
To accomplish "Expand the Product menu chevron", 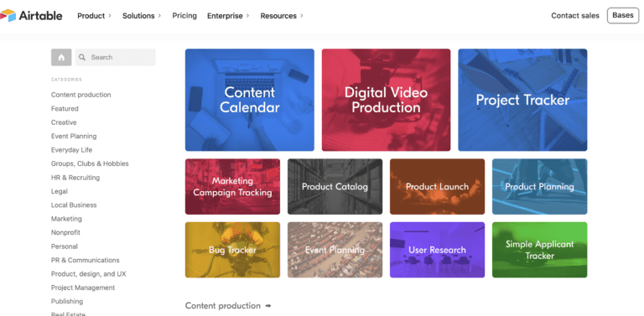I will (x=110, y=16).
